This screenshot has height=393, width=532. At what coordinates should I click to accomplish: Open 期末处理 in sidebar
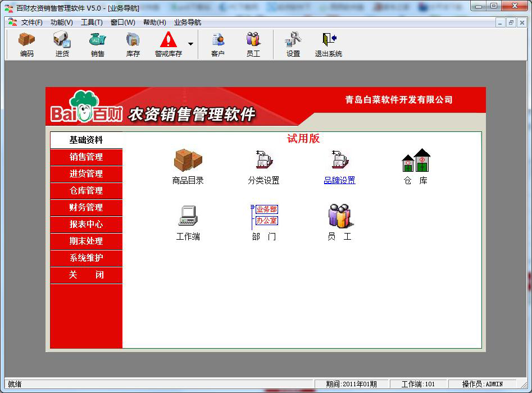[x=86, y=241]
